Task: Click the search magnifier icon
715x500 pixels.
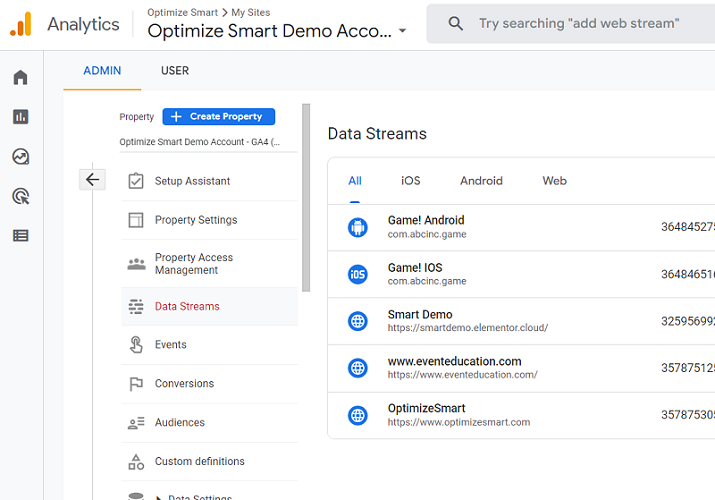Action: coord(455,24)
